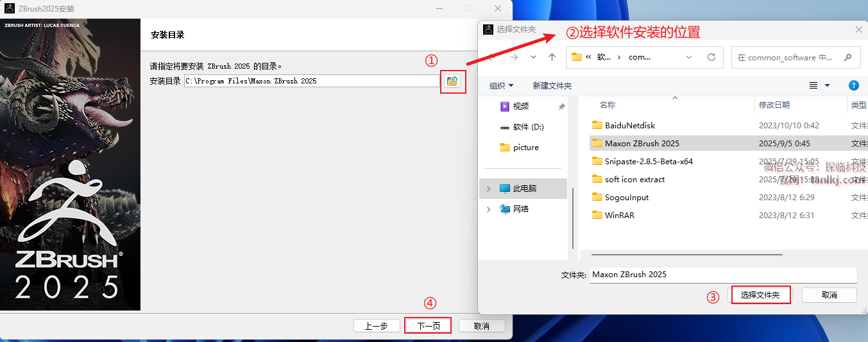868x342 pixels.
Task: Click the WinRAR folder icon
Action: pyautogui.click(x=597, y=216)
